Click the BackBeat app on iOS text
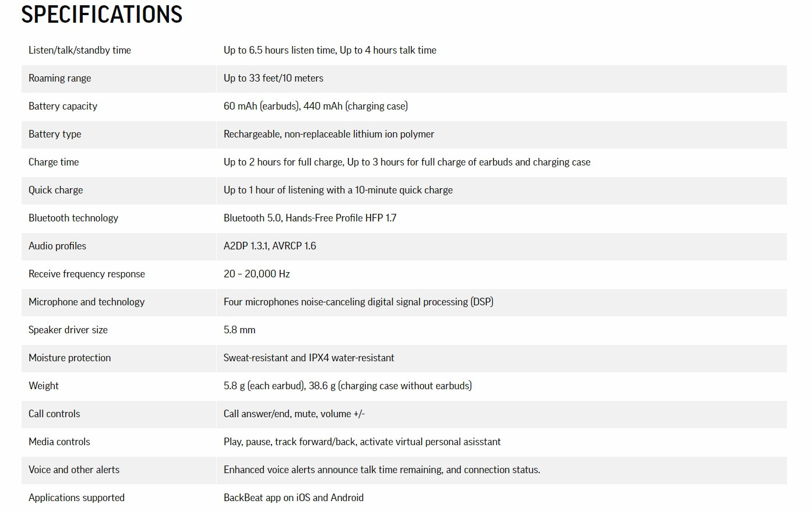 pyautogui.click(x=294, y=498)
